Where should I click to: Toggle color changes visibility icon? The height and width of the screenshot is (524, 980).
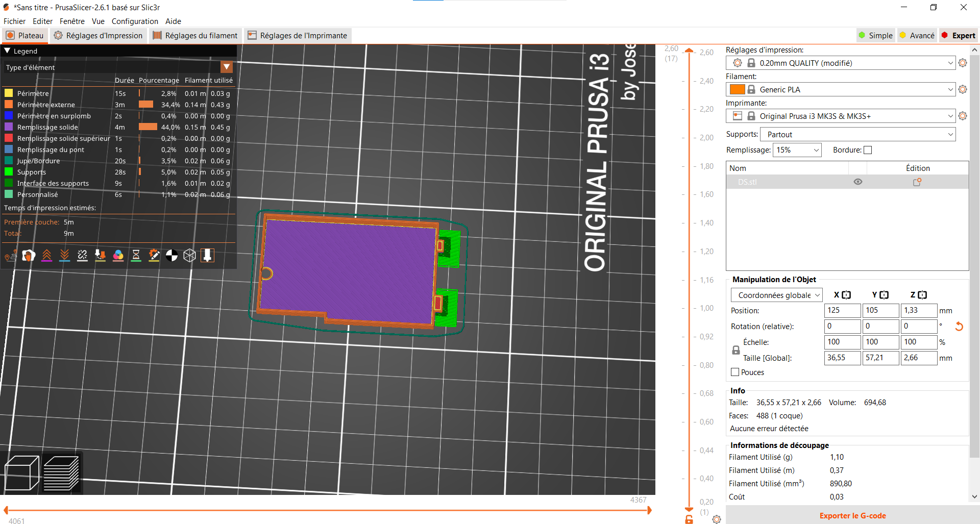[118, 256]
